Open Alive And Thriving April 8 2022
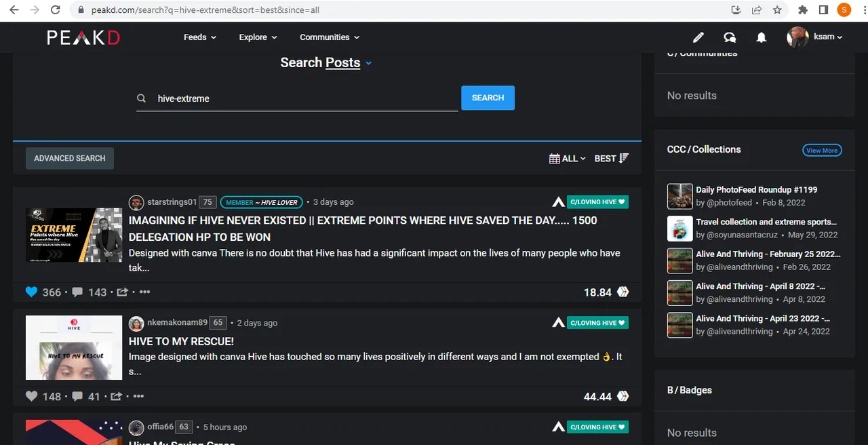 point(761,286)
